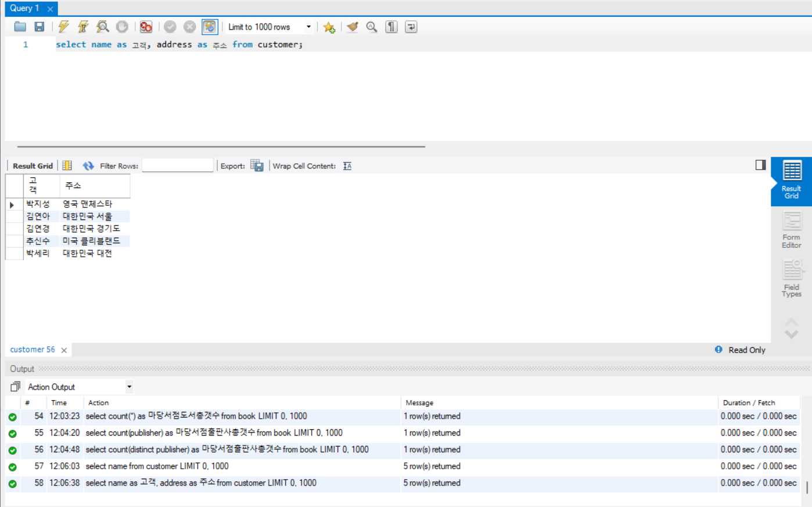Open Field Types panel
Viewport: 812px width, 507px height.
(791, 279)
